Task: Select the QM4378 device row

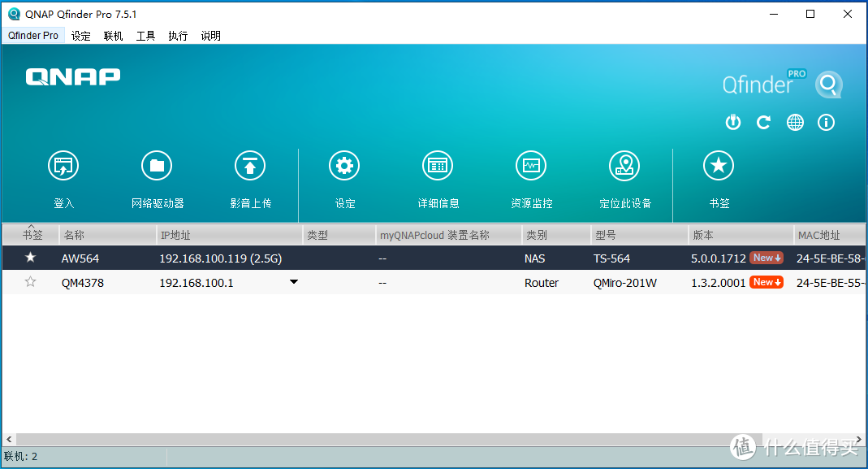Action: 434,282
